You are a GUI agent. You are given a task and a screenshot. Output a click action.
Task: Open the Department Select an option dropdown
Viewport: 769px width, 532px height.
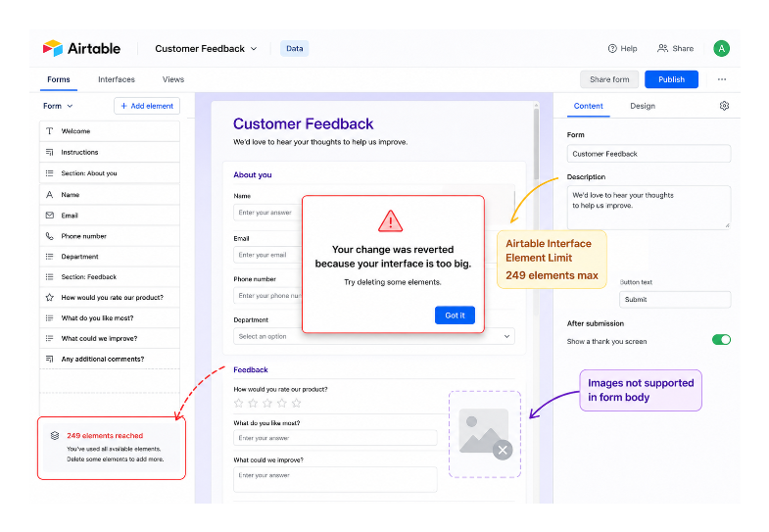(x=373, y=336)
